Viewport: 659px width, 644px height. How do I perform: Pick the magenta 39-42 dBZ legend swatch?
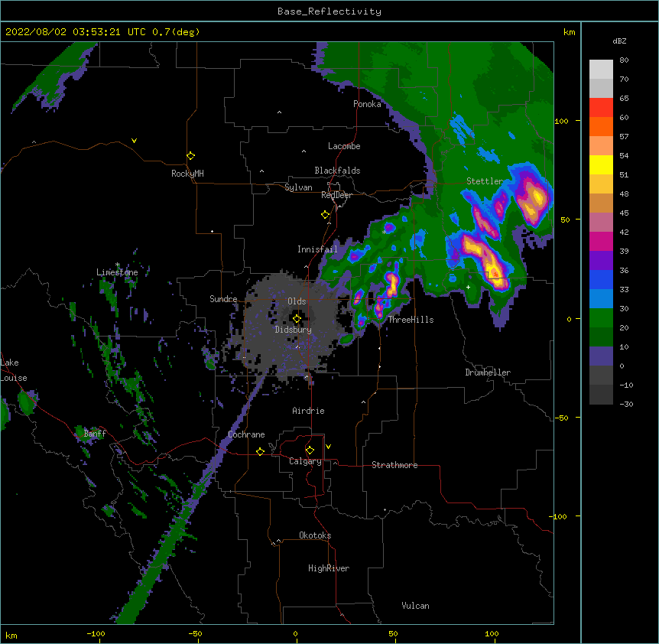tap(601, 241)
